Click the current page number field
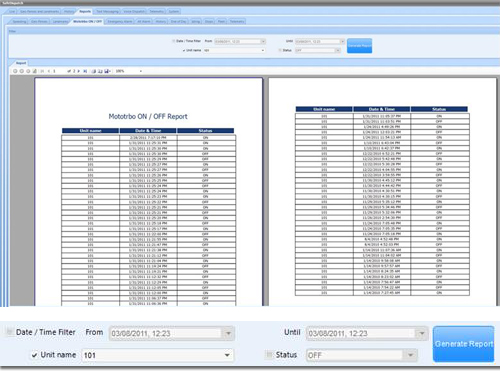 tap(58, 71)
